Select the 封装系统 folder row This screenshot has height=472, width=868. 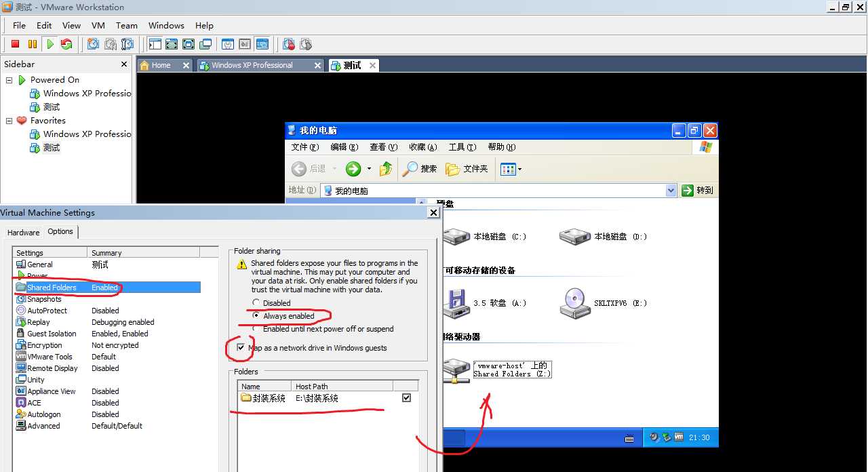(x=328, y=398)
